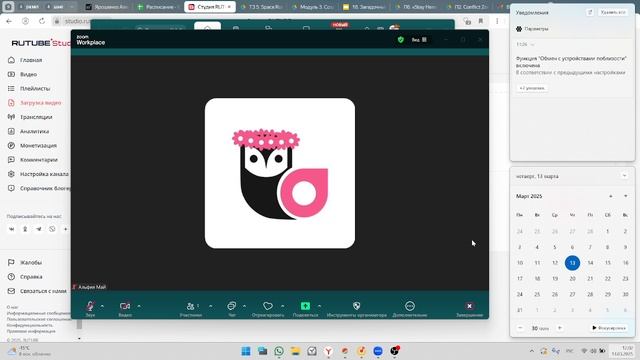Select March 27 in the calendar
Image resolution: width=640 pixels, height=360 pixels.
pyautogui.click(x=572, y=294)
